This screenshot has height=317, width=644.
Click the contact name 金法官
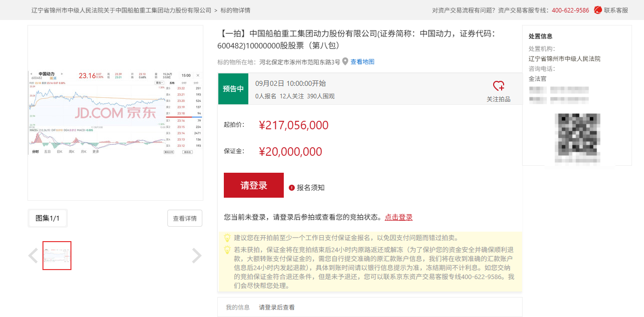[538, 78]
